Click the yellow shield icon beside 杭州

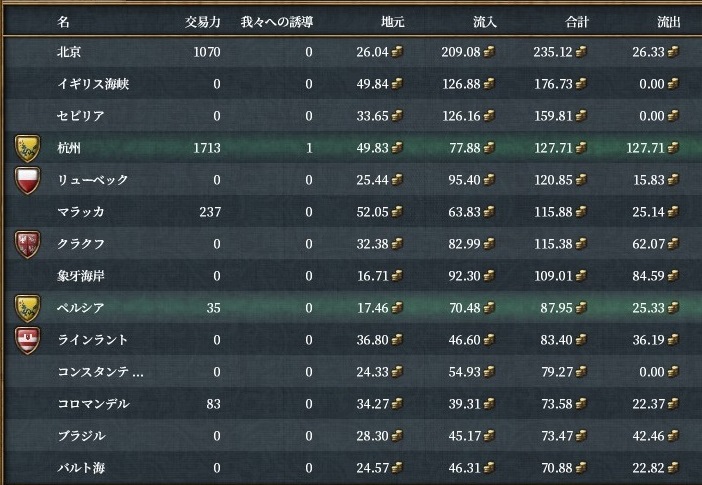(27, 149)
